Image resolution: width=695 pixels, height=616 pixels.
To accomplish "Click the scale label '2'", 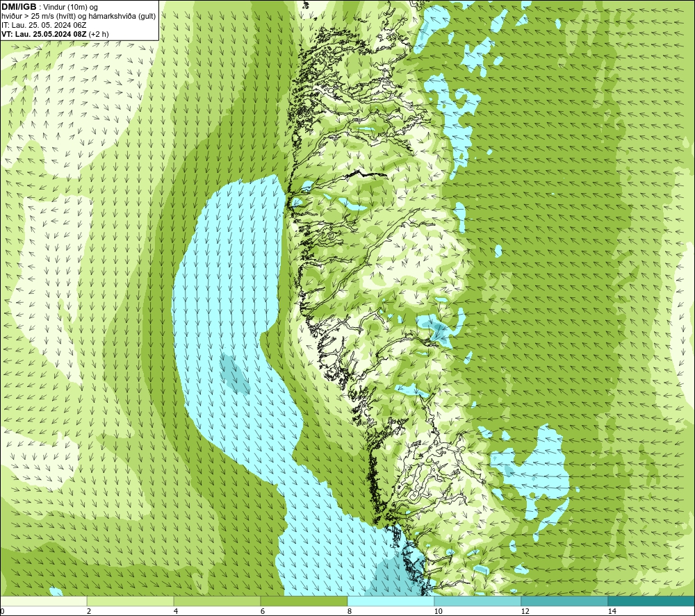I will 89,611.
